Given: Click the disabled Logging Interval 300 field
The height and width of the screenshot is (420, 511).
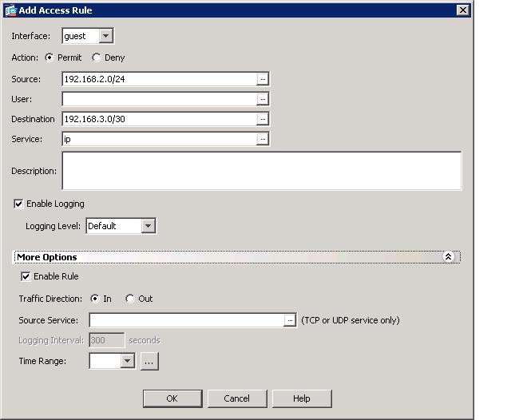Looking at the screenshot, I should [x=106, y=340].
